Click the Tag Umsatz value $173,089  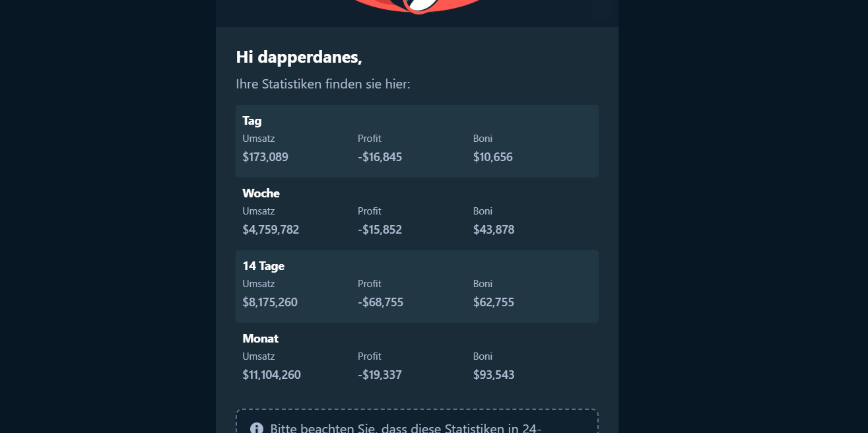click(265, 157)
